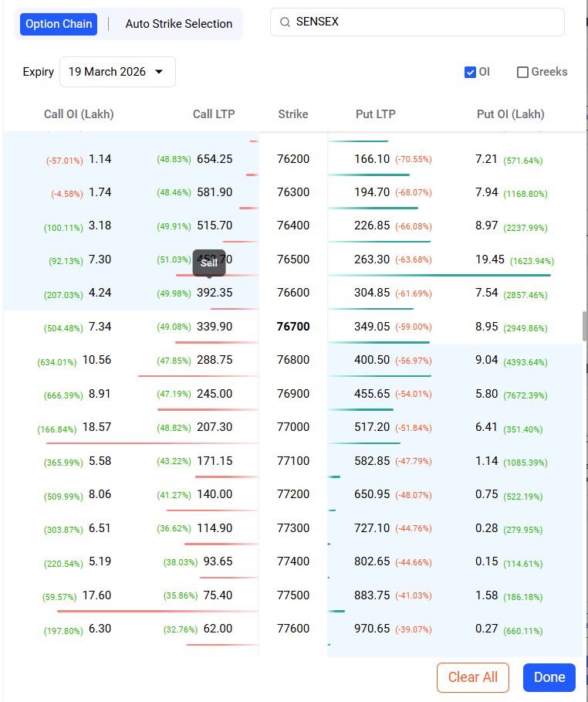This screenshot has width=588, height=702.
Task: Select Call LTP 207.30 for strike 77000
Action: tap(214, 427)
